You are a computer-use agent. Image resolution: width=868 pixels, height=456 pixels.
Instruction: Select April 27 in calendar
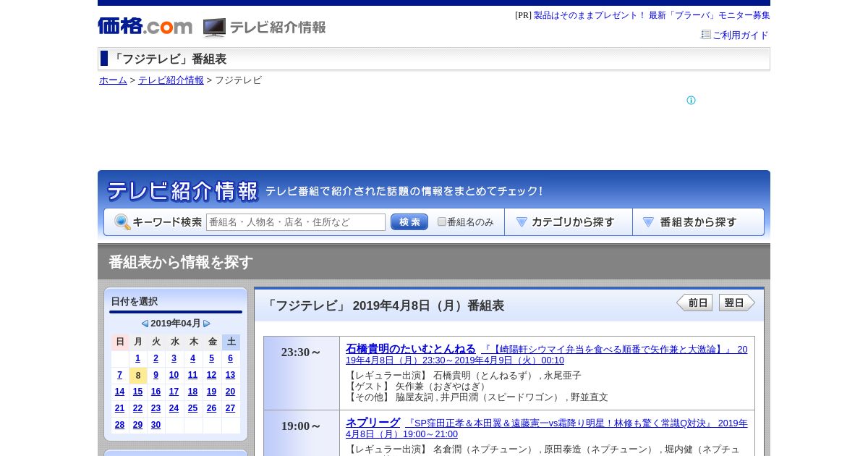tap(230, 408)
